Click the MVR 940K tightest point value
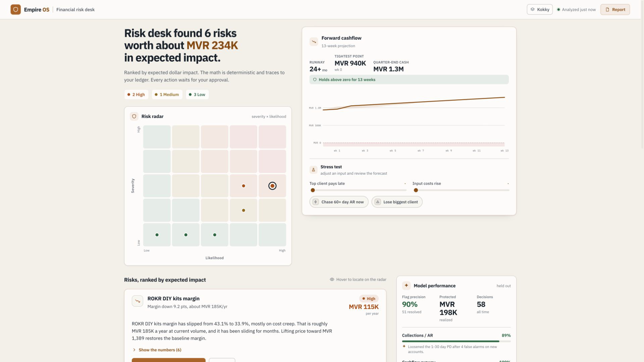The image size is (644, 362). 350,63
